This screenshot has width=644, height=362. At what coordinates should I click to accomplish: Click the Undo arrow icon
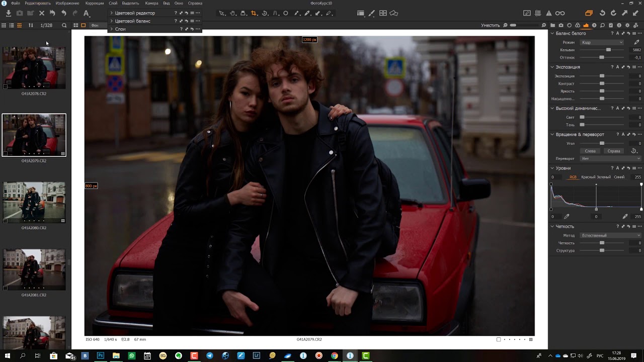[64, 13]
